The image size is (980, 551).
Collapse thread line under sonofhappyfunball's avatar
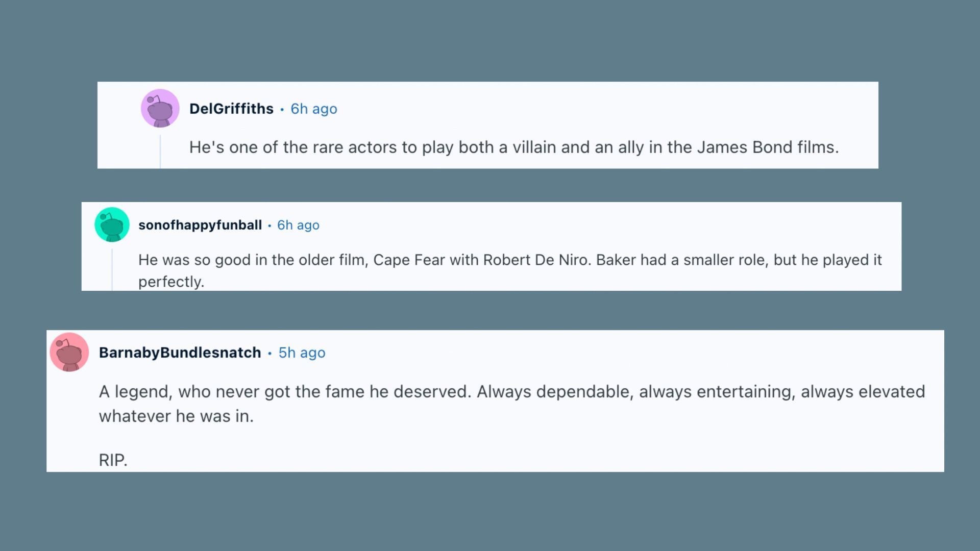(x=112, y=269)
